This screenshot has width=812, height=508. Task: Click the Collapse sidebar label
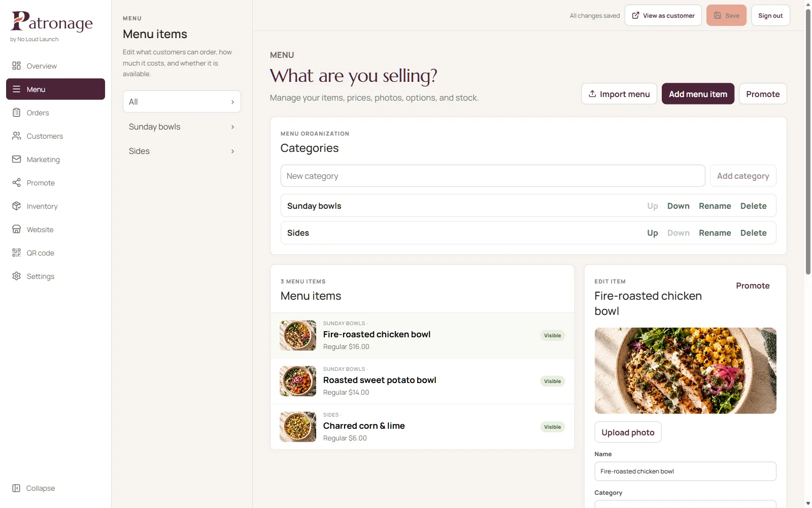(x=41, y=488)
